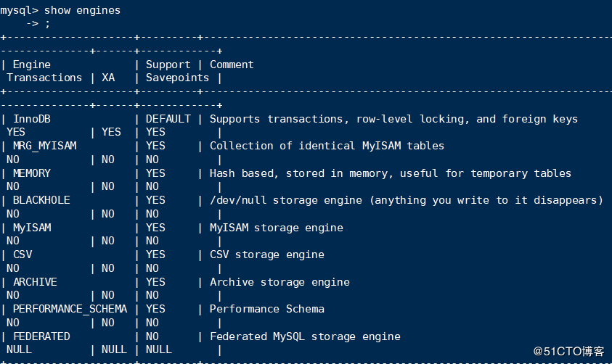Screen dimensions: 612x364
Task: Click the YES support value for MEMORY
Action: coord(155,173)
